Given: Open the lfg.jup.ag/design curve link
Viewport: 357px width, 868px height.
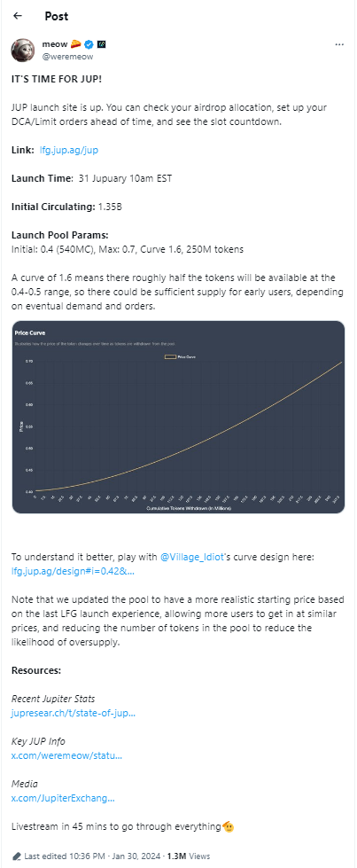Looking at the screenshot, I should pos(73,570).
